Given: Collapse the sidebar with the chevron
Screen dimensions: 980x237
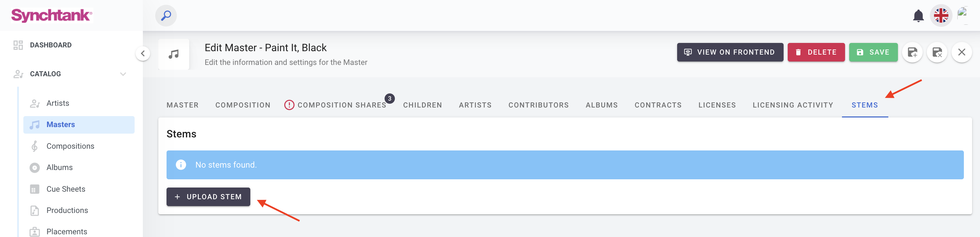Looking at the screenshot, I should [x=143, y=53].
